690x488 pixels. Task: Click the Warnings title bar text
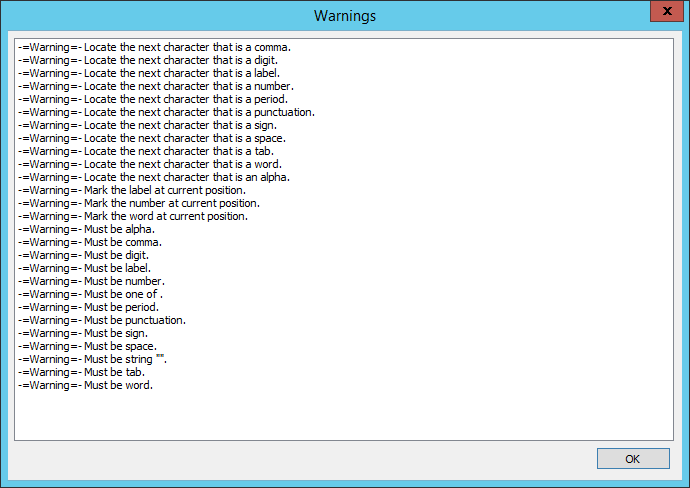point(344,16)
